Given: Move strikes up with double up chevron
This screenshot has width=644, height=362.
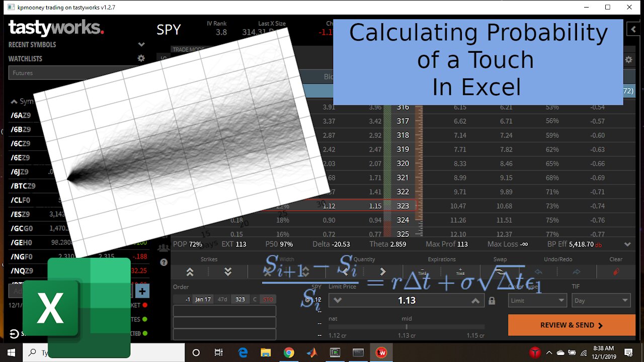Looking at the screenshot, I should 190,271.
